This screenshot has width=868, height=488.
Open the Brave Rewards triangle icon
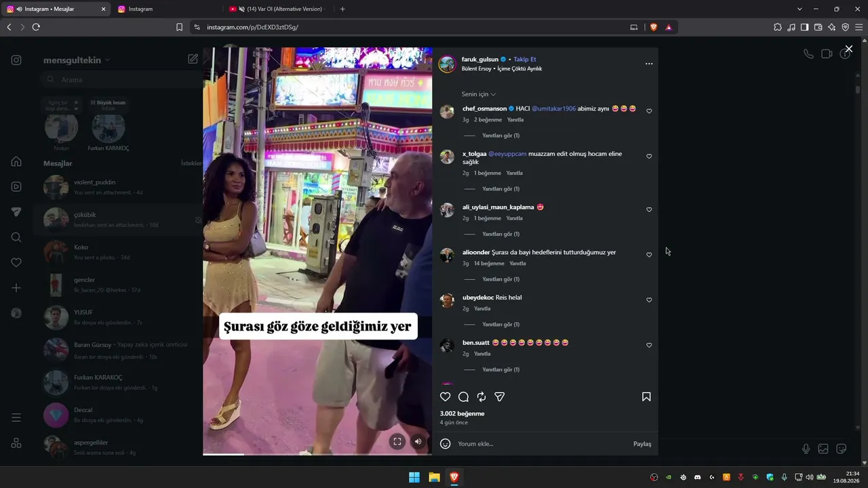669,27
